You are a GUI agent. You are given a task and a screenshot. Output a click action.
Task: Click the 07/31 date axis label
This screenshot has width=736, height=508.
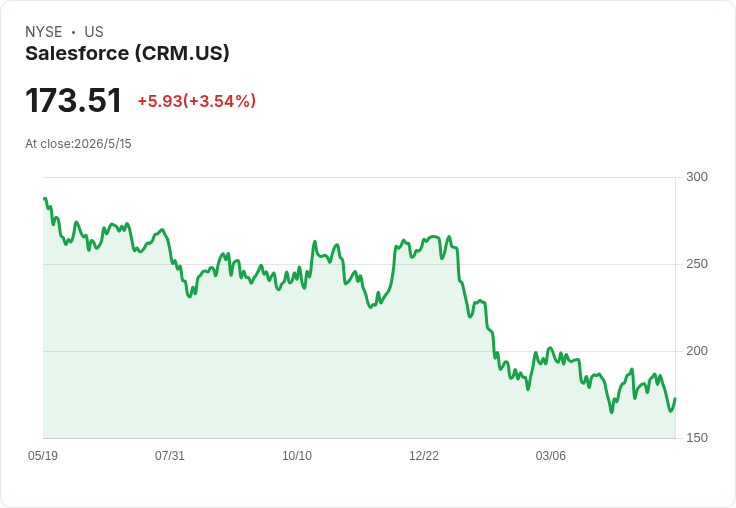(x=170, y=455)
